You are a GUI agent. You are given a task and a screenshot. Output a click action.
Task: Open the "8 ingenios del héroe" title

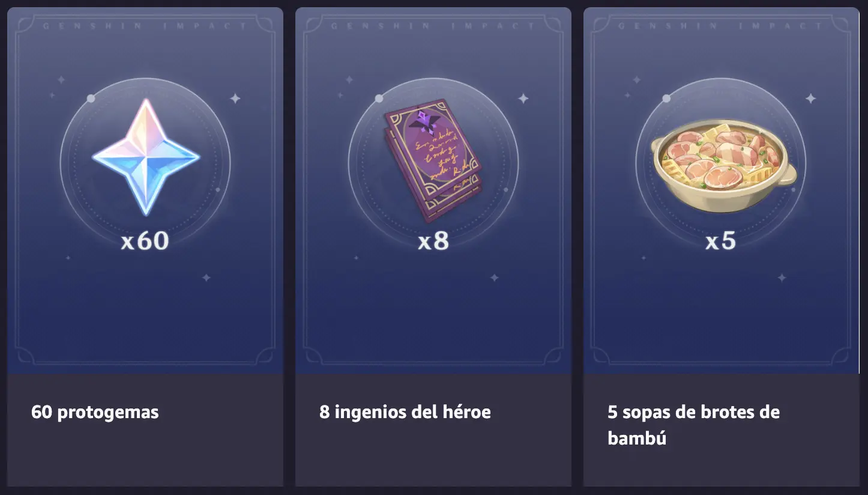pyautogui.click(x=405, y=412)
